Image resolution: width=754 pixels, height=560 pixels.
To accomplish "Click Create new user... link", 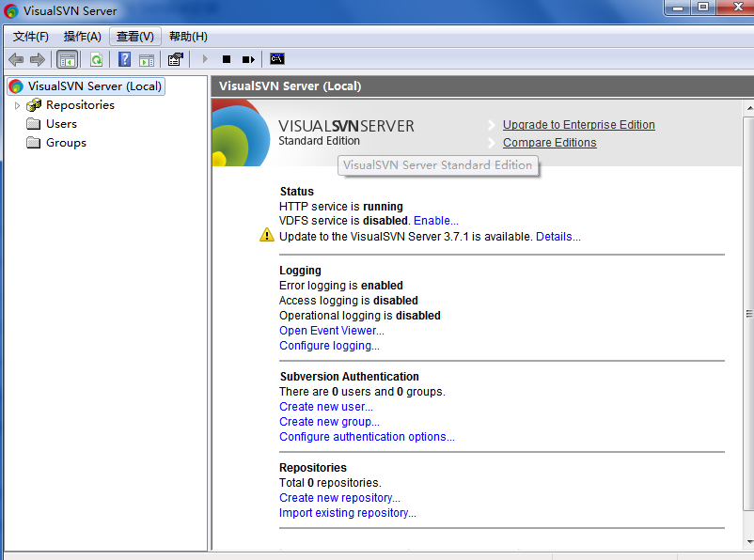I will [326, 407].
